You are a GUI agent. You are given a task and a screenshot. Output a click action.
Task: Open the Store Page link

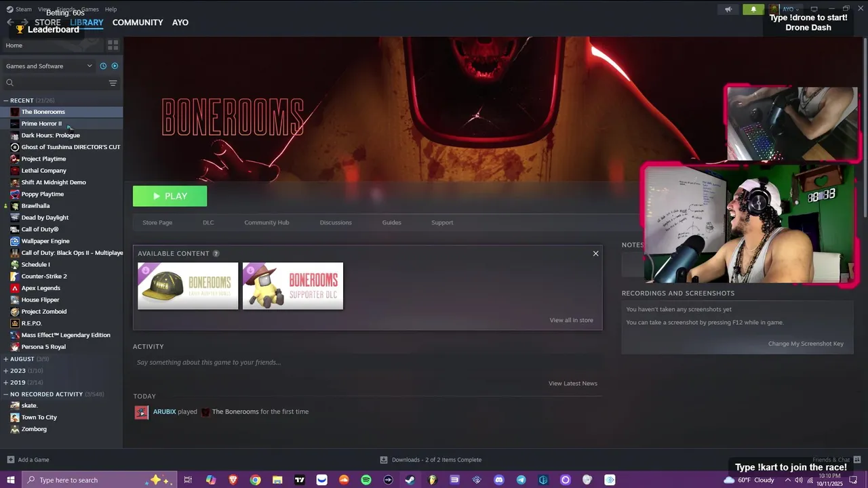point(157,222)
